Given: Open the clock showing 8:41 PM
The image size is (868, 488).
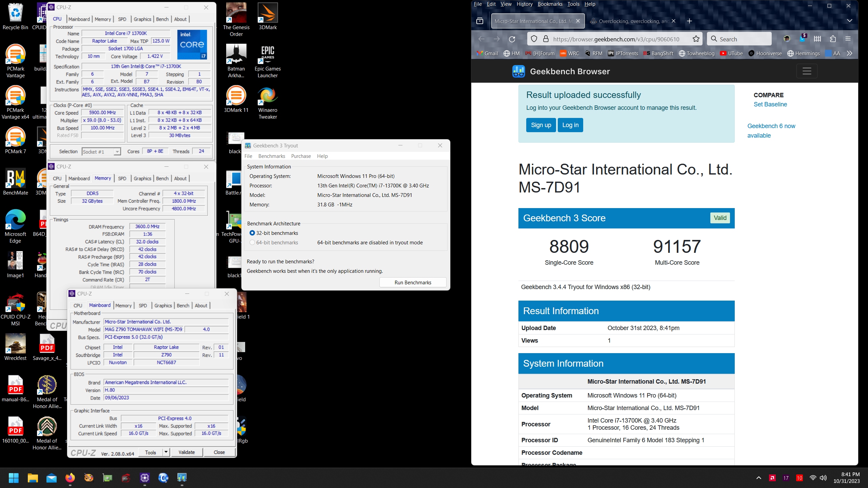Looking at the screenshot, I should click(846, 478).
